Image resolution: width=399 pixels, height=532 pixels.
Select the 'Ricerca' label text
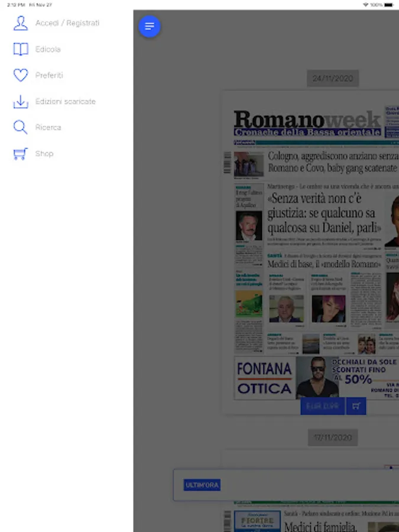pyautogui.click(x=48, y=128)
